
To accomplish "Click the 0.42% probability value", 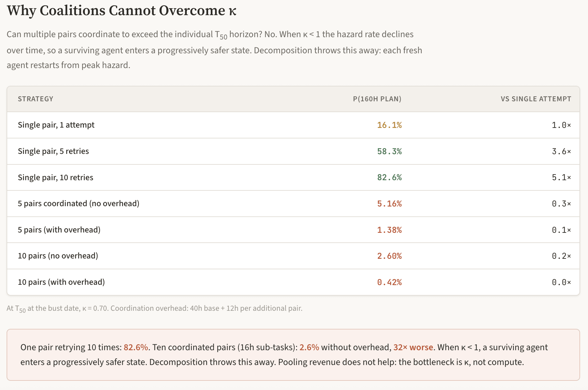I will pyautogui.click(x=389, y=282).
